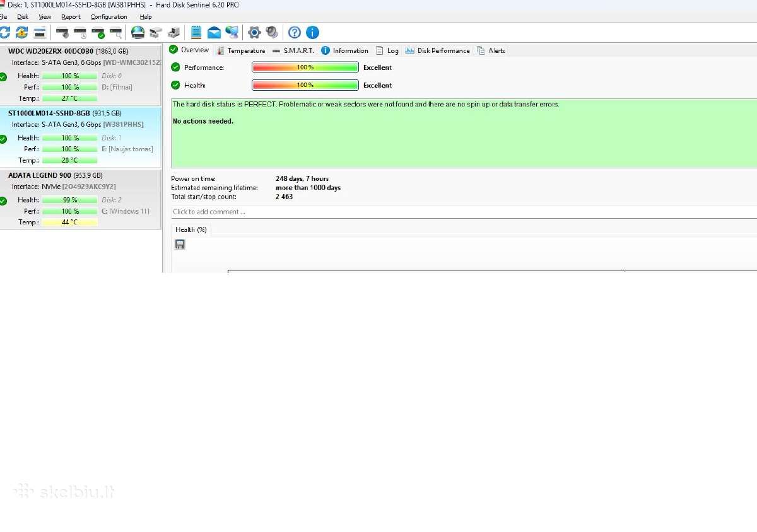The width and height of the screenshot is (757, 532).
Task: Click green status check of WDC disk
Action: click(3, 76)
